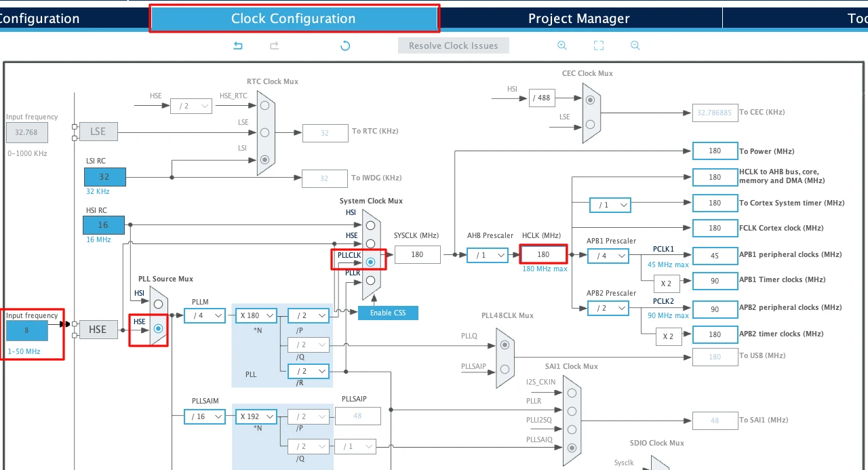Open the AHB Prescaler dropdown
This screenshot has height=470, width=868.
pos(487,255)
